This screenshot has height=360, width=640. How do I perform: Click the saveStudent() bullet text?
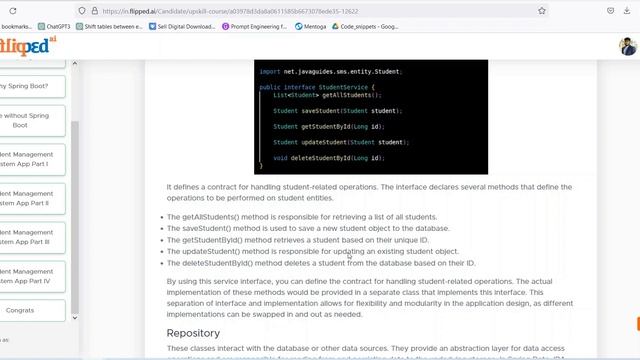(308, 229)
